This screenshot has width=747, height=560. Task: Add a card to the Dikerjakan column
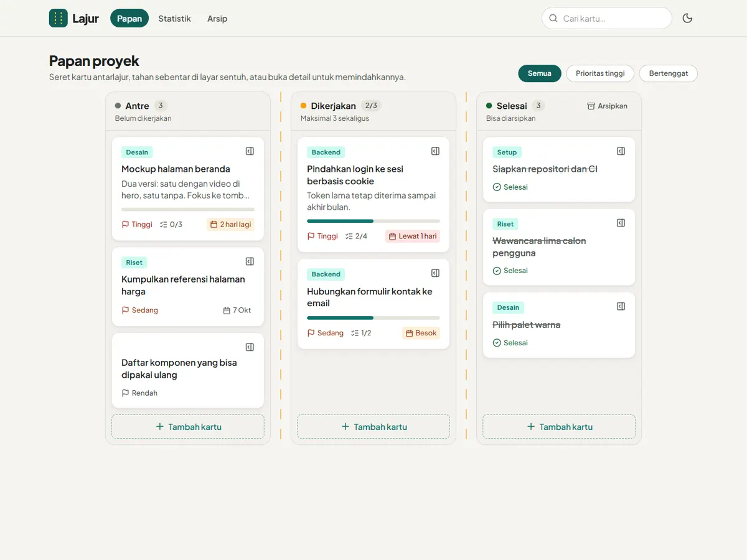(x=374, y=427)
